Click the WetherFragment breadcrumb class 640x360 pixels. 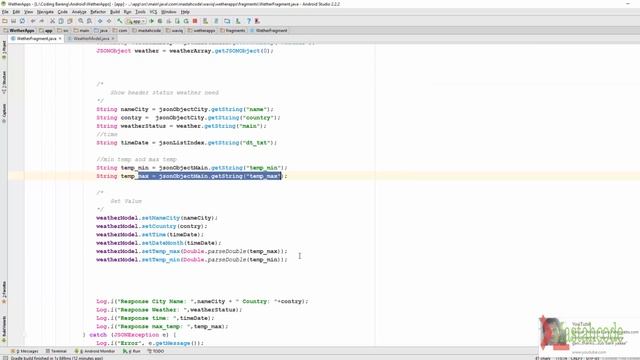[x=269, y=30]
